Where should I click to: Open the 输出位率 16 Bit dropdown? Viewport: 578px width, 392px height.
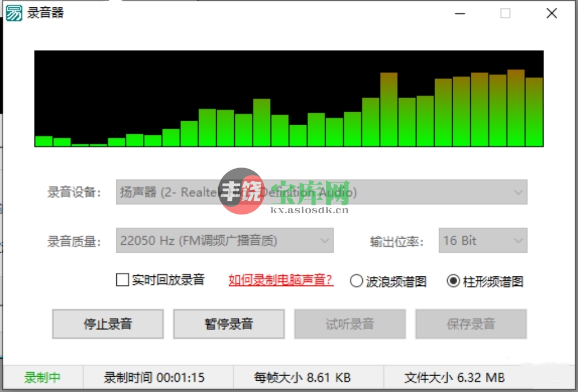pyautogui.click(x=483, y=241)
